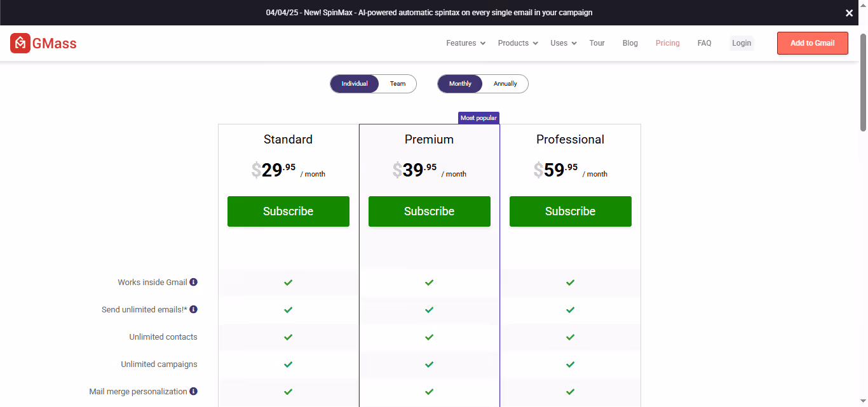Open the FAQ page
The image size is (868, 407).
704,43
